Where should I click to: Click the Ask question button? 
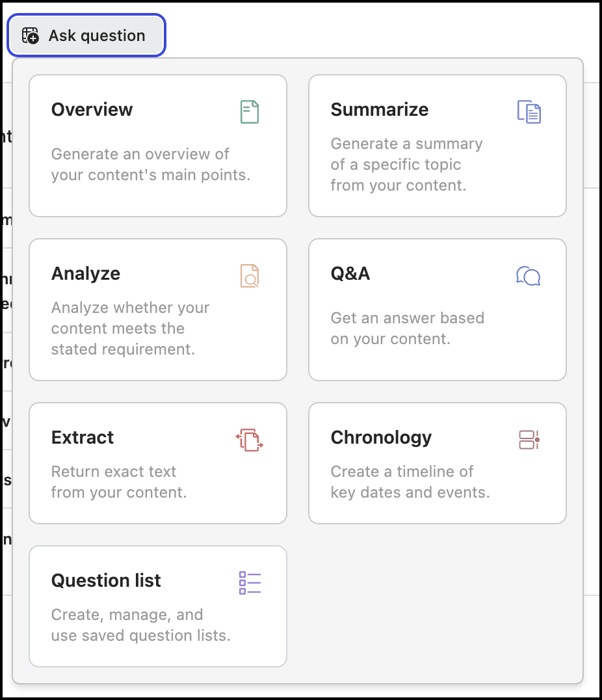coord(86,36)
